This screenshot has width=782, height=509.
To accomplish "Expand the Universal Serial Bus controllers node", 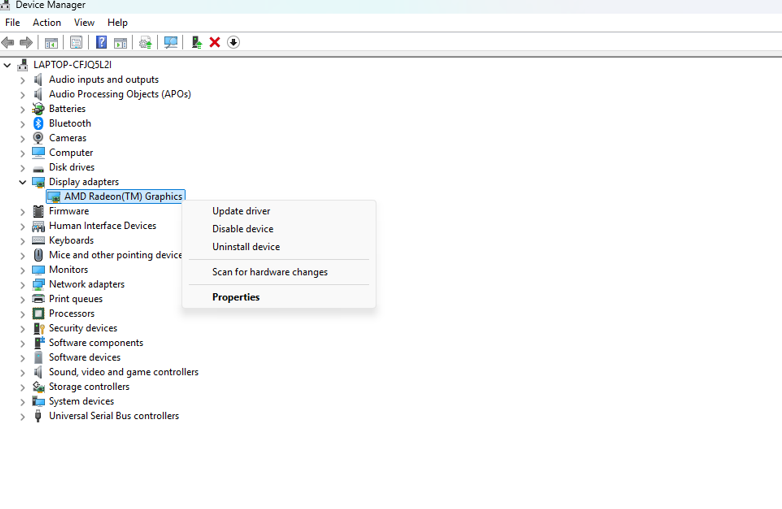I will (22, 416).
